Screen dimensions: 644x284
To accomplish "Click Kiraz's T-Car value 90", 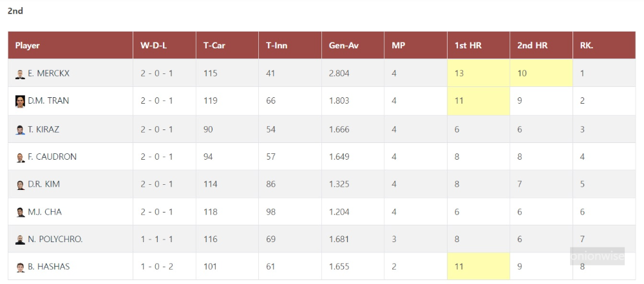I will point(208,129).
